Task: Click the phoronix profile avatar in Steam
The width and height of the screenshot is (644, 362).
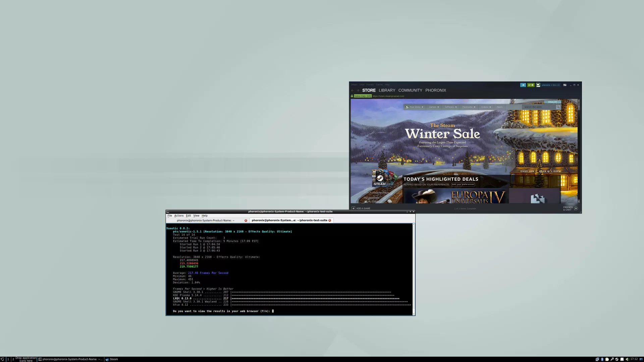Action: 538,85
